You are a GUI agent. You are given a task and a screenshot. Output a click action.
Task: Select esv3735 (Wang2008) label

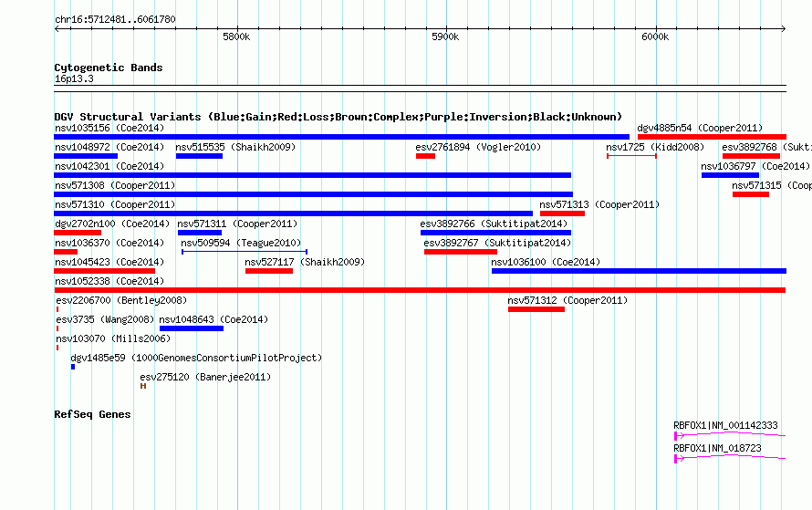tap(105, 319)
